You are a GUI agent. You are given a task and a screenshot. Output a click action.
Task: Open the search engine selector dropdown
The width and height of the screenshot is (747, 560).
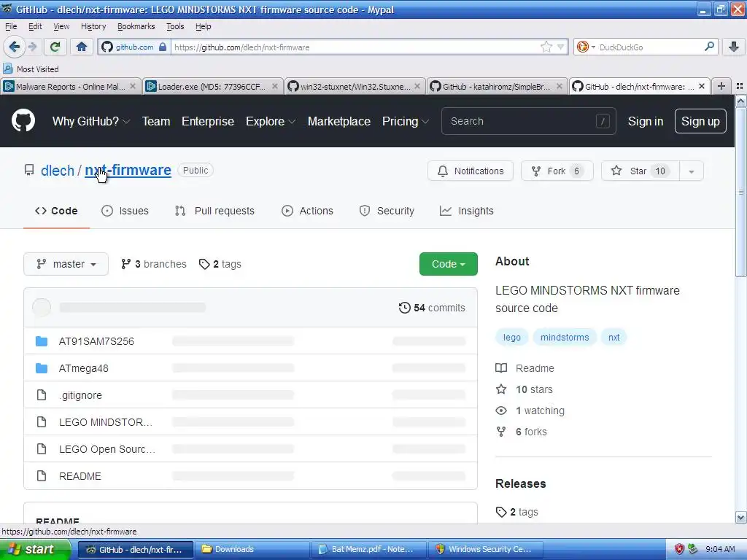click(586, 47)
